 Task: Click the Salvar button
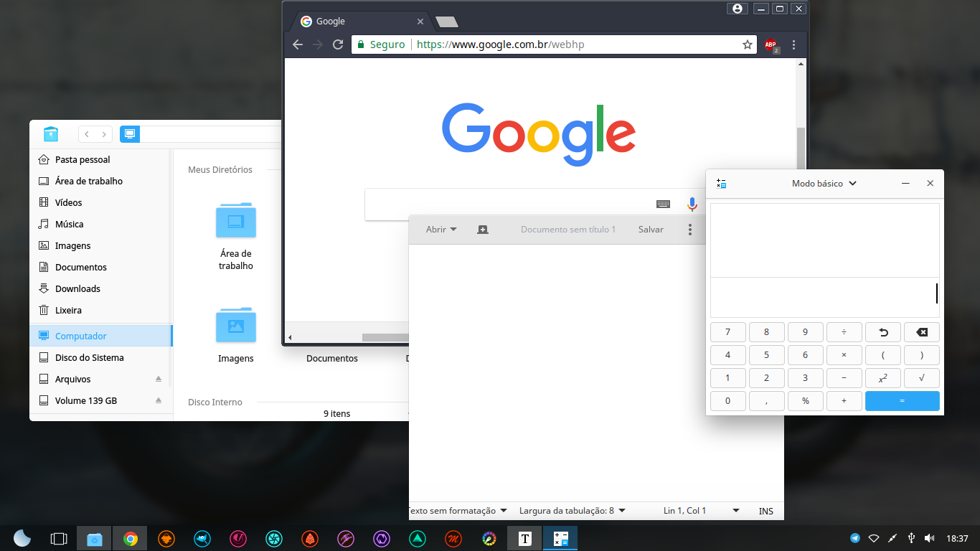651,230
